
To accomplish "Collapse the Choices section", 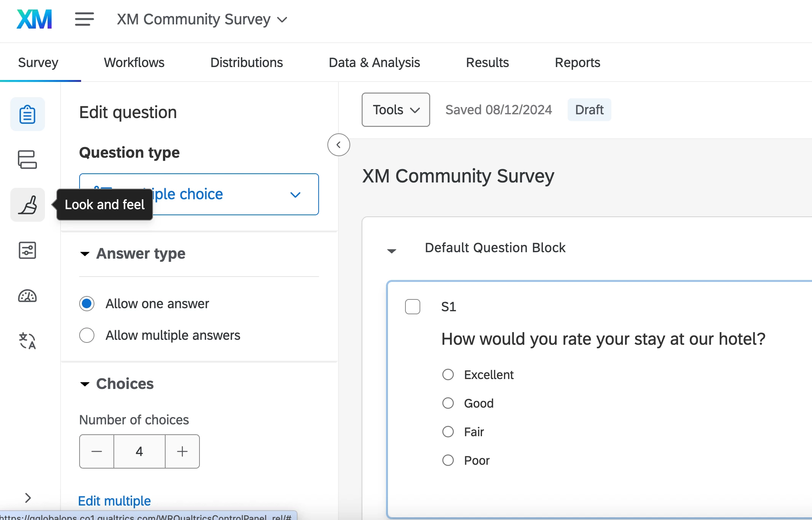I will pyautogui.click(x=85, y=384).
